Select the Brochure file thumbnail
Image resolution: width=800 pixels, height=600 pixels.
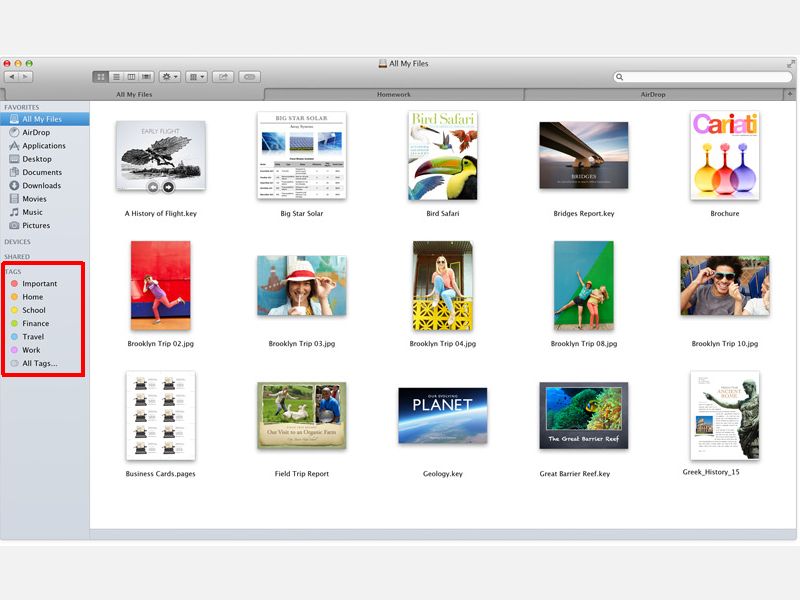[x=724, y=156]
